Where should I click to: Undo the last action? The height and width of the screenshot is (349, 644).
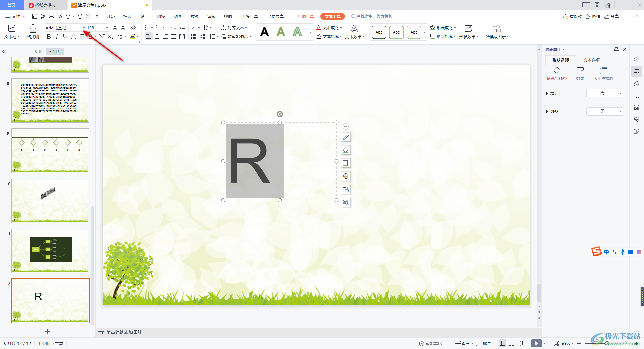pyautogui.click(x=68, y=16)
